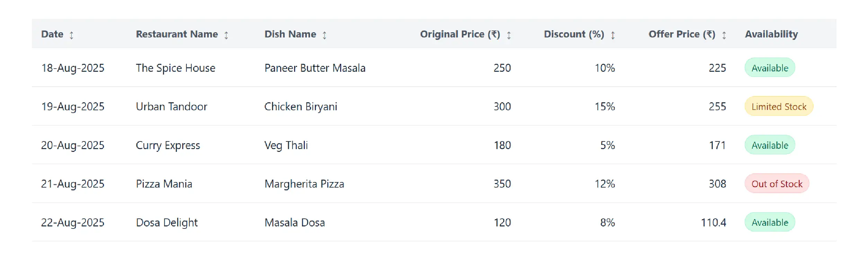Select the Dosa Delight restaurant cell
This screenshot has height=259, width=868.
167,222
